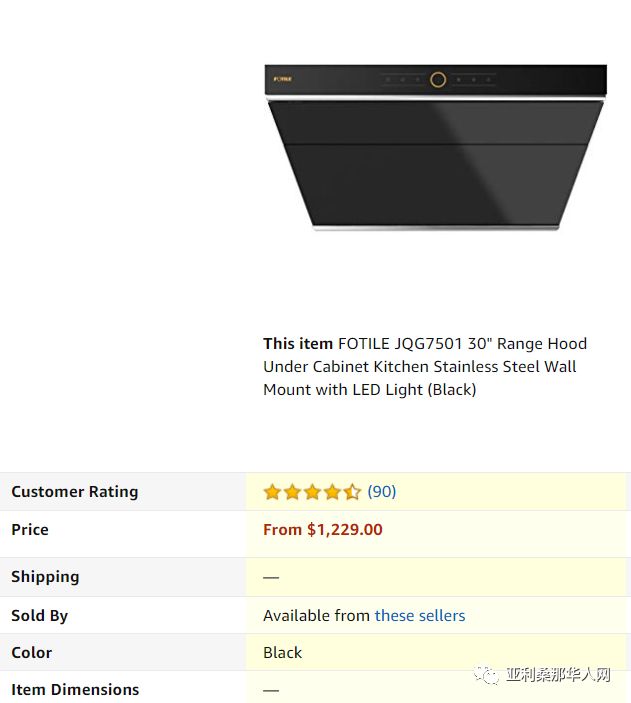Click the first gold star

click(x=272, y=492)
